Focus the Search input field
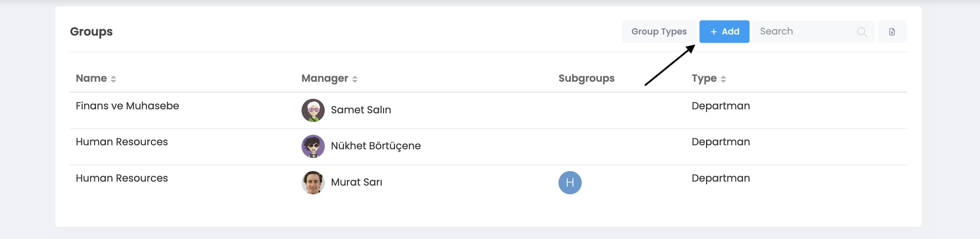The image size is (980, 239). [x=803, y=32]
